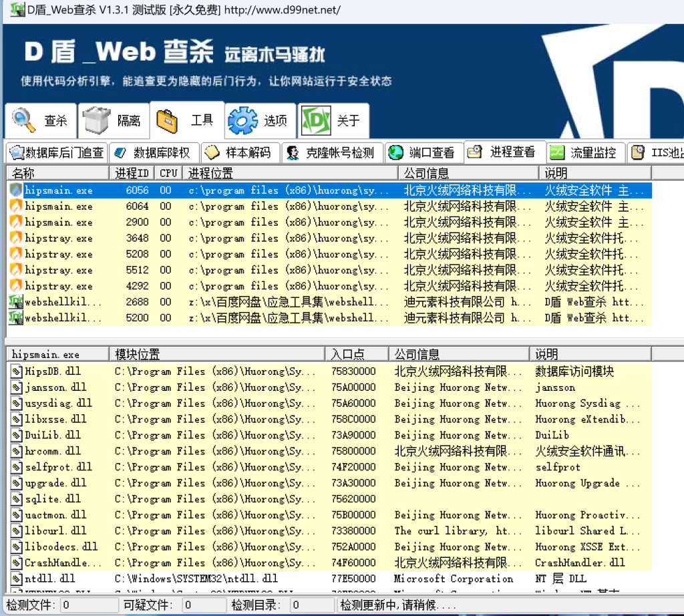
Task: Select sqlite.dll module row
Action: 329,499
